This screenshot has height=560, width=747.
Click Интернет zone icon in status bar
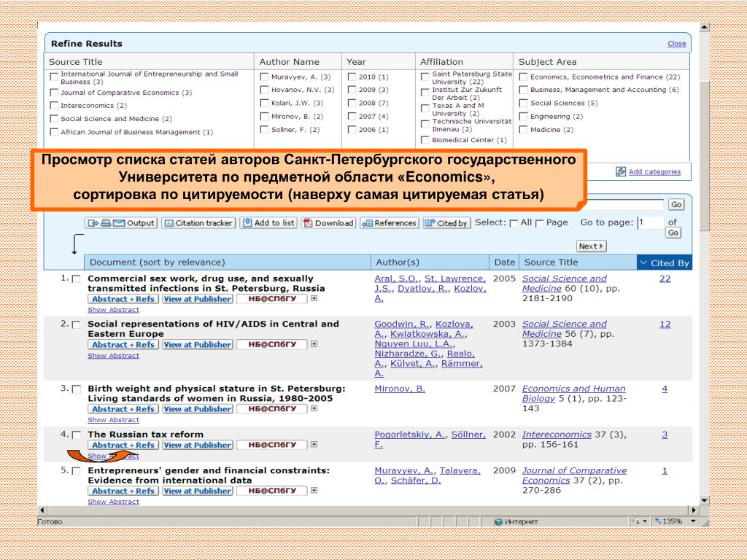click(x=499, y=522)
